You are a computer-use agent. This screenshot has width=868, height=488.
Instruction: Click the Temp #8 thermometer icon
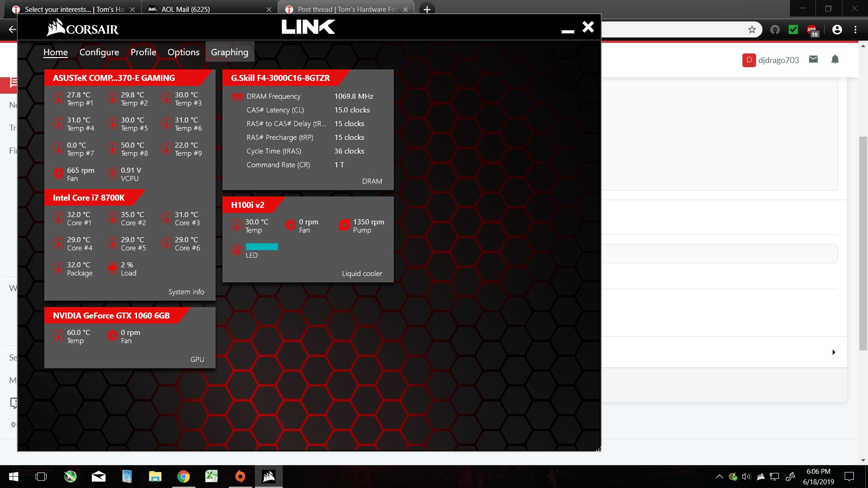(112, 149)
